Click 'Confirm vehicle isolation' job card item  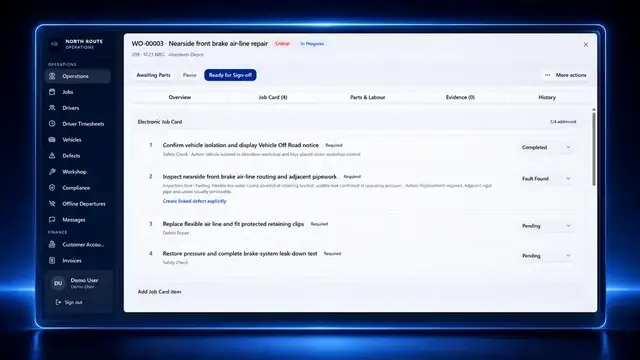point(240,145)
